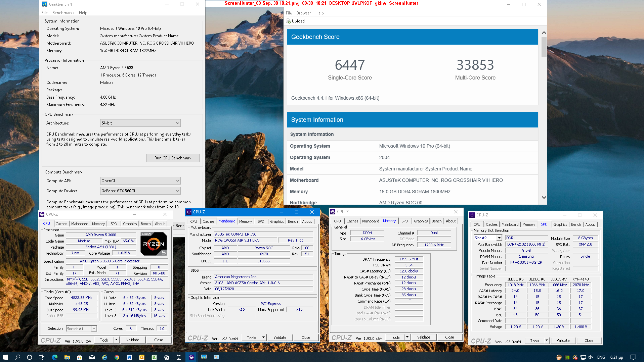
Task: Open the Windows Start menu
Action: point(5,357)
